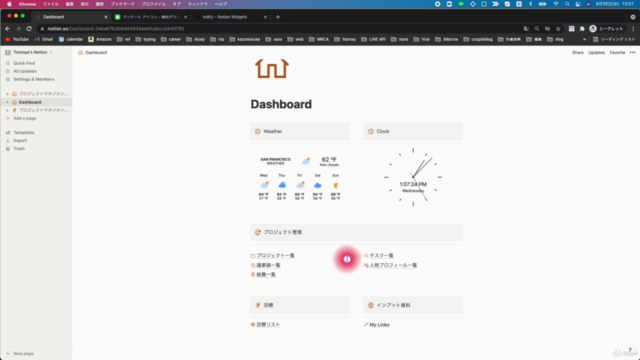The height and width of the screenshot is (360, 640).
Task: Click the Clock callout heading
Action: coord(413,131)
